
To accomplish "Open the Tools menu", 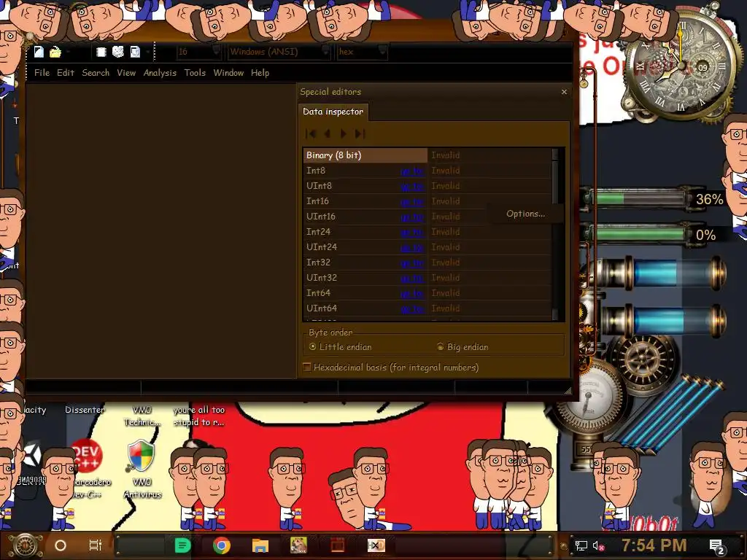I will coord(195,73).
